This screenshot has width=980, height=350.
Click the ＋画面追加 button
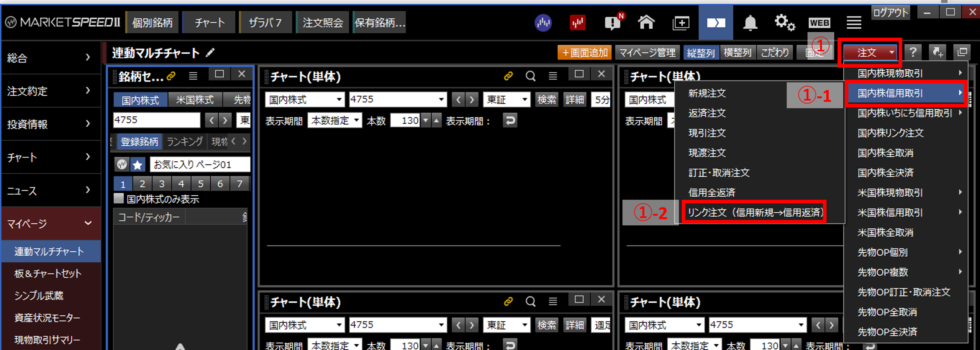(584, 53)
